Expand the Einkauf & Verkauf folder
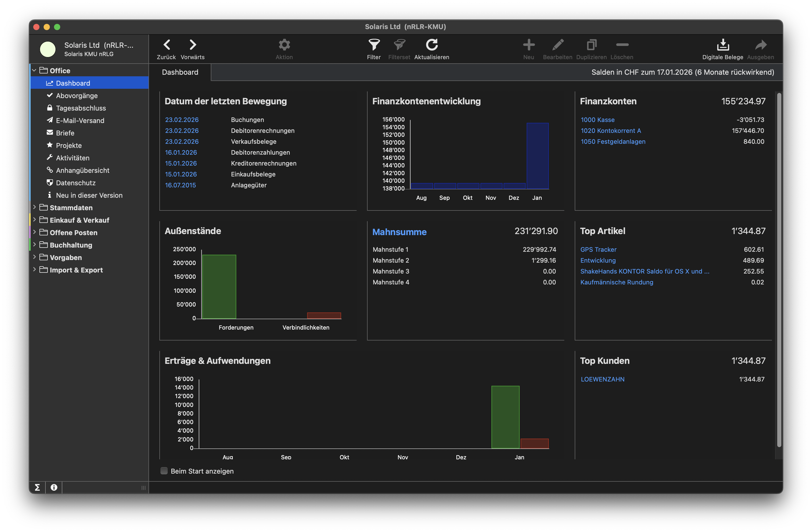The width and height of the screenshot is (812, 532). click(35, 220)
